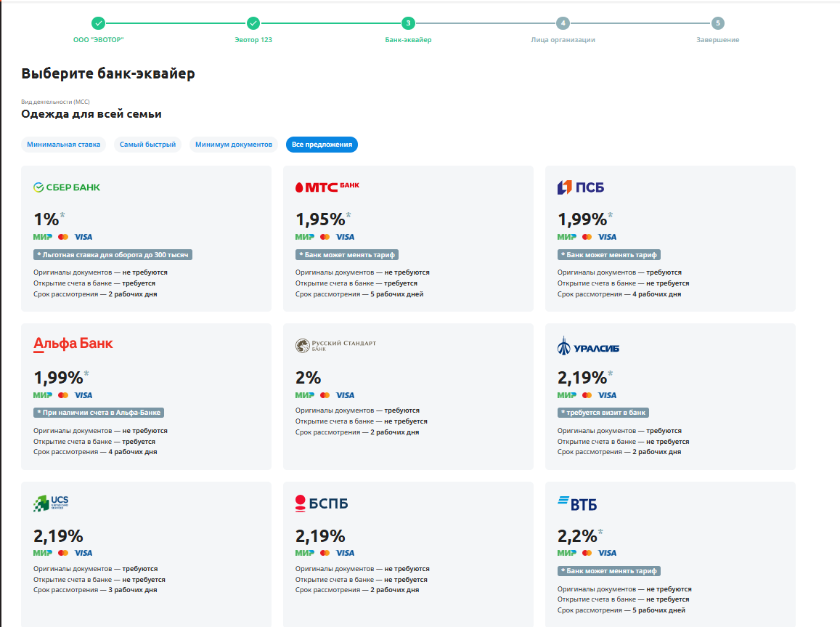
Task: Click the Uralsib bank logo
Action: coord(588,347)
